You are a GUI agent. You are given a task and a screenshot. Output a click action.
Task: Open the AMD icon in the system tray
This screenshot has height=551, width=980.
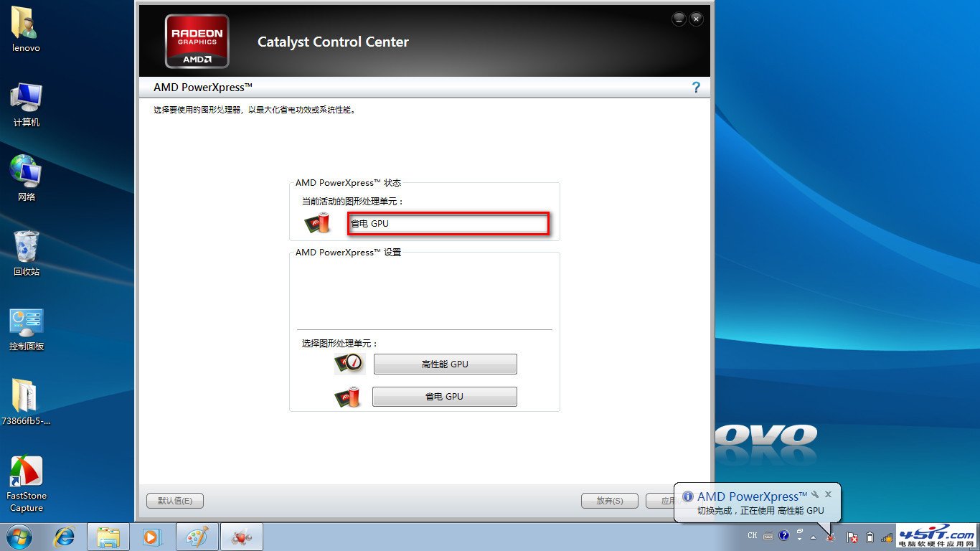[830, 537]
